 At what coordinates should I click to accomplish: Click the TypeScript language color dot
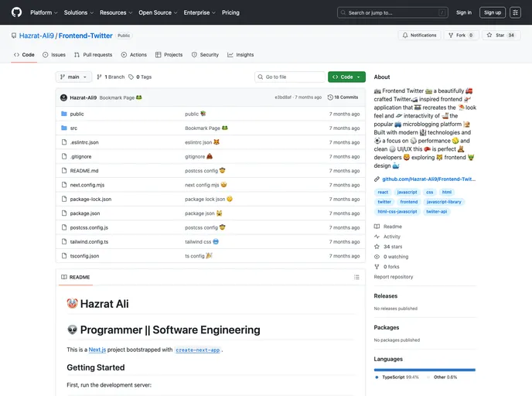(377, 377)
